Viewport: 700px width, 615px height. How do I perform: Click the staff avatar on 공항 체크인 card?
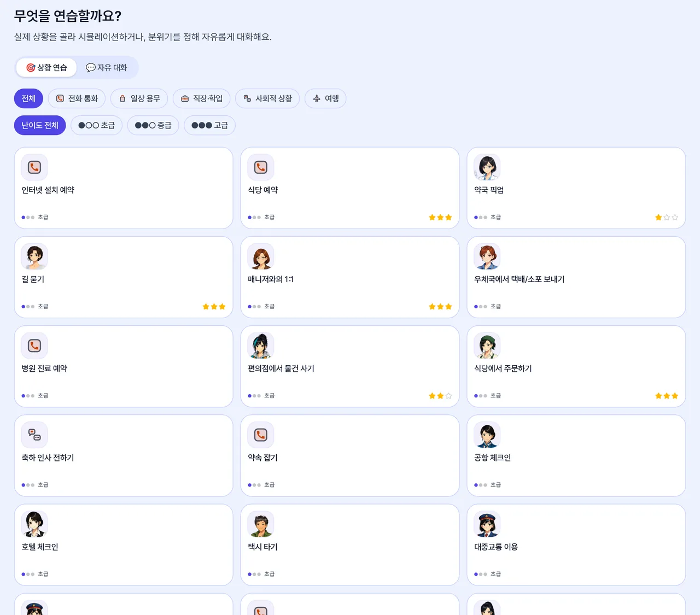tap(487, 435)
